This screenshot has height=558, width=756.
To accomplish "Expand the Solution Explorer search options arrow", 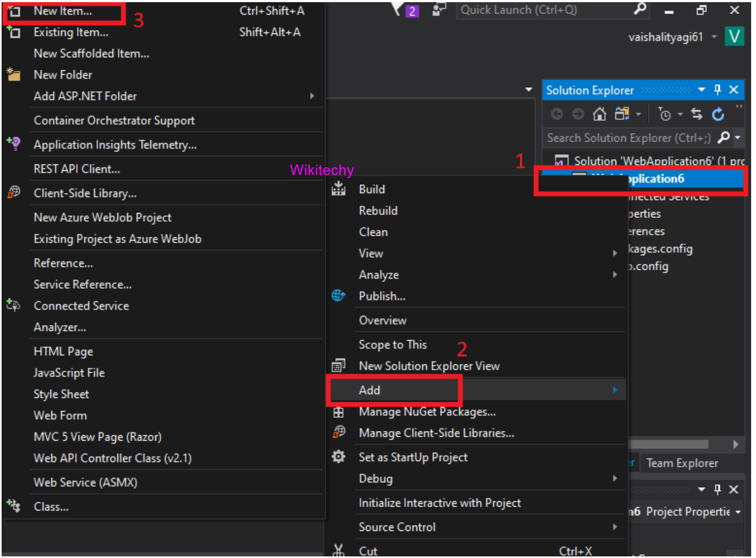I will [x=738, y=138].
